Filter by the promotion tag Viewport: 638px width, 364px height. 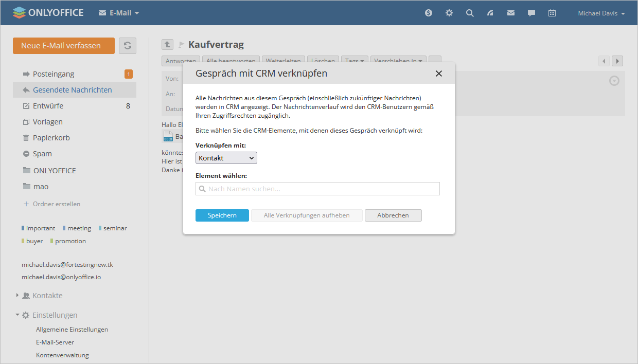point(68,241)
